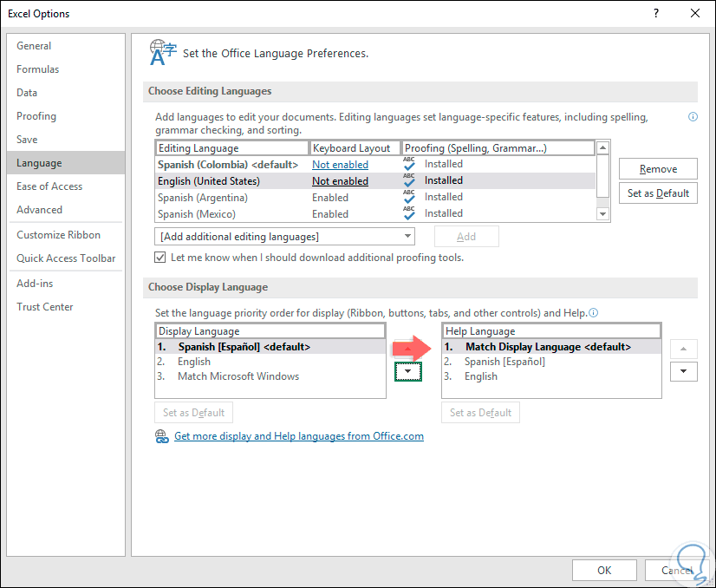
Task: Open the Help question mark in title bar
Action: 655,13
